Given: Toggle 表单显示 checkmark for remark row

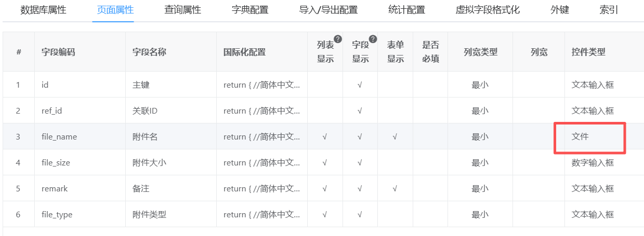Looking at the screenshot, I should click(395, 189).
